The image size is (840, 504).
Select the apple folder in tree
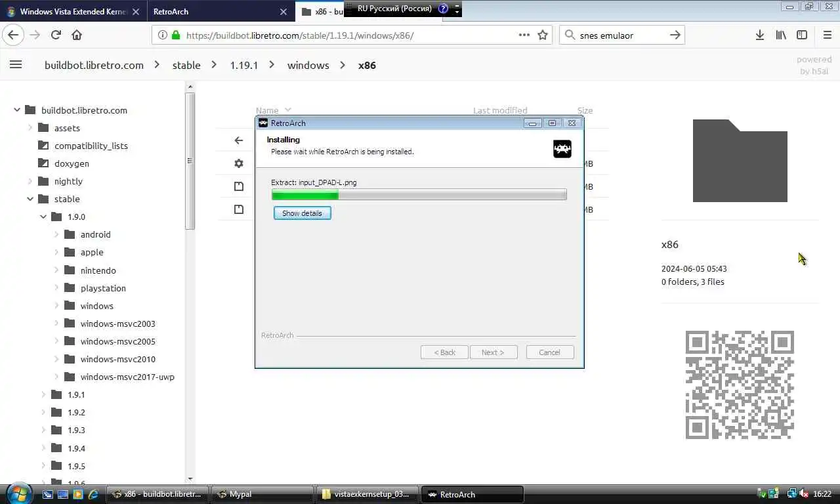click(x=92, y=252)
